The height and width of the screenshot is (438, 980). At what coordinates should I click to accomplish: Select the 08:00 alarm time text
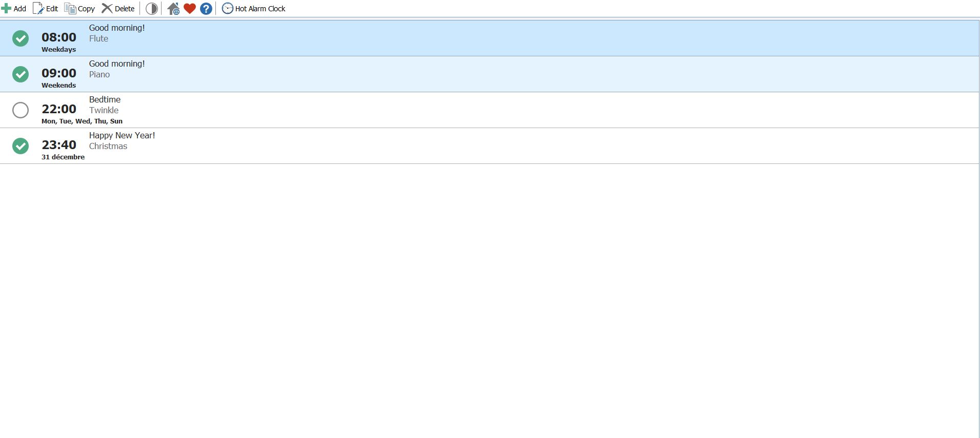(59, 37)
